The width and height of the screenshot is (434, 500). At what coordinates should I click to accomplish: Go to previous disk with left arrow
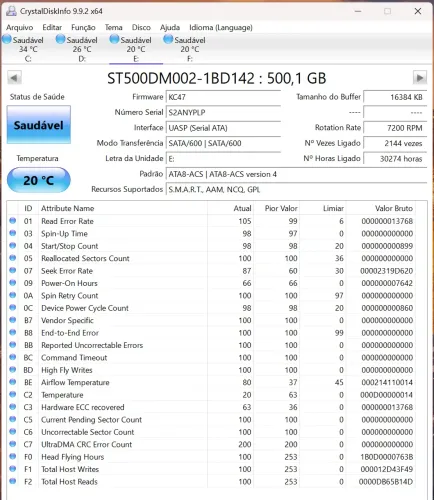coord(14,78)
